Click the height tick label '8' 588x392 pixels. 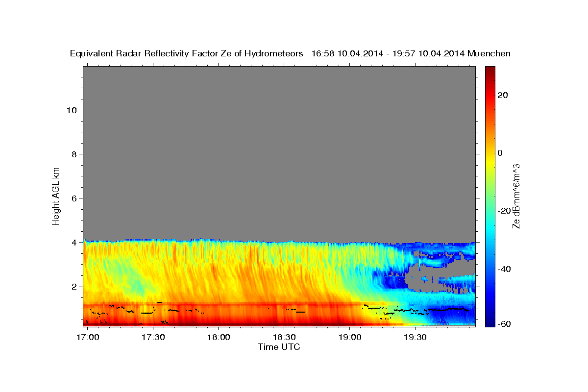click(x=73, y=154)
